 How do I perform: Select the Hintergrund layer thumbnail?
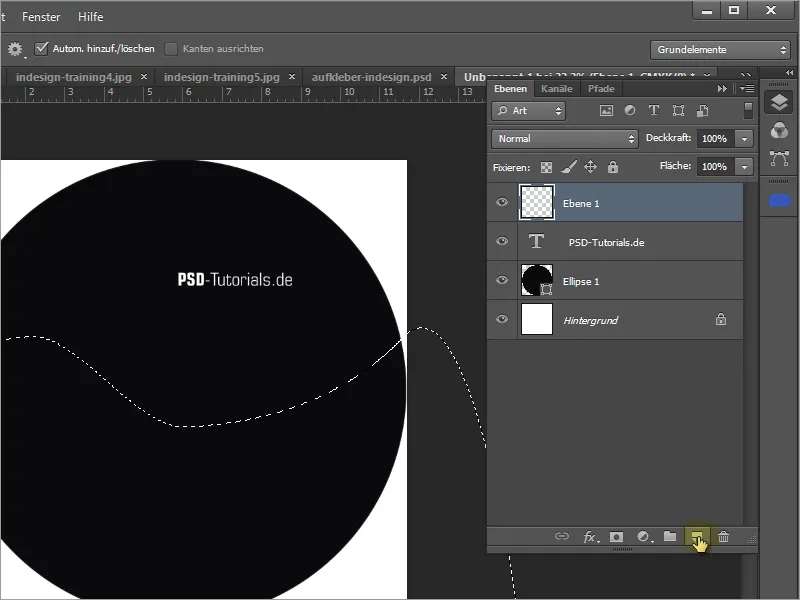(x=537, y=319)
